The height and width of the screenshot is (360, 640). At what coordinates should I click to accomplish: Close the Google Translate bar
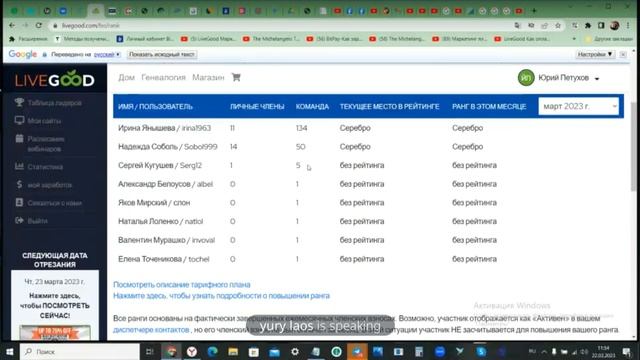coord(623,54)
